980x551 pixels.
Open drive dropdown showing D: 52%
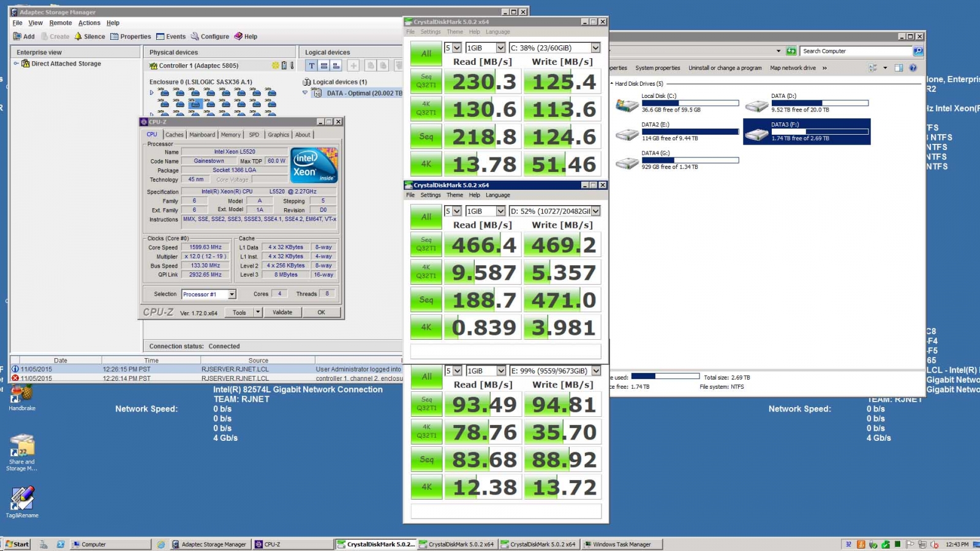tap(595, 211)
